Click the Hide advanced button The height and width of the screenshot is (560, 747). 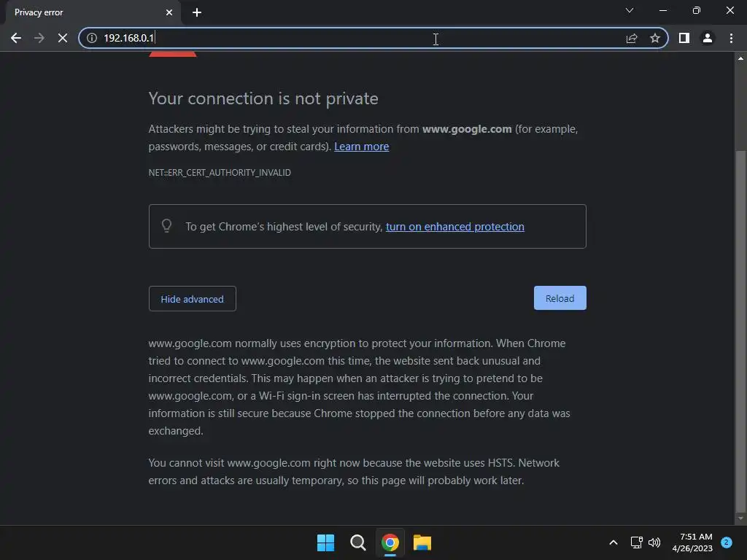point(193,298)
